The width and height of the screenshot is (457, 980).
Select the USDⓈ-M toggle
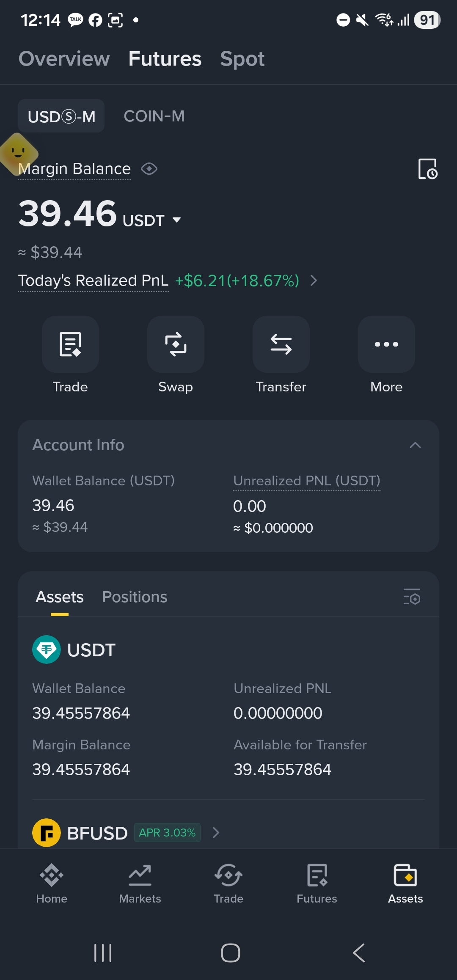tap(61, 116)
